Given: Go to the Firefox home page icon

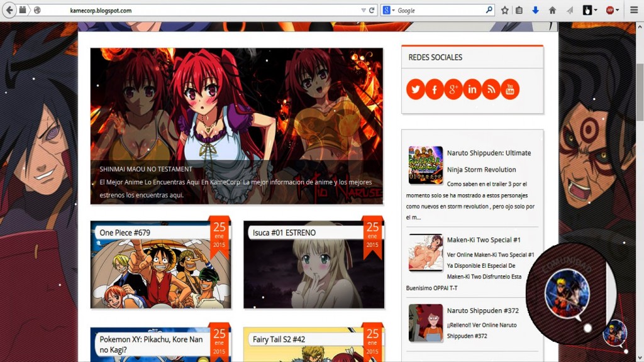Looking at the screenshot, I should click(x=552, y=10).
